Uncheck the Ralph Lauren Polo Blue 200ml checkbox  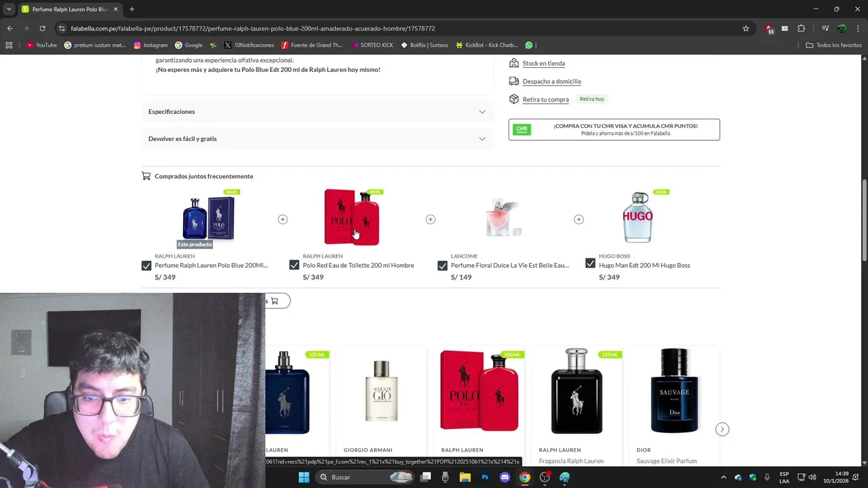(x=146, y=265)
